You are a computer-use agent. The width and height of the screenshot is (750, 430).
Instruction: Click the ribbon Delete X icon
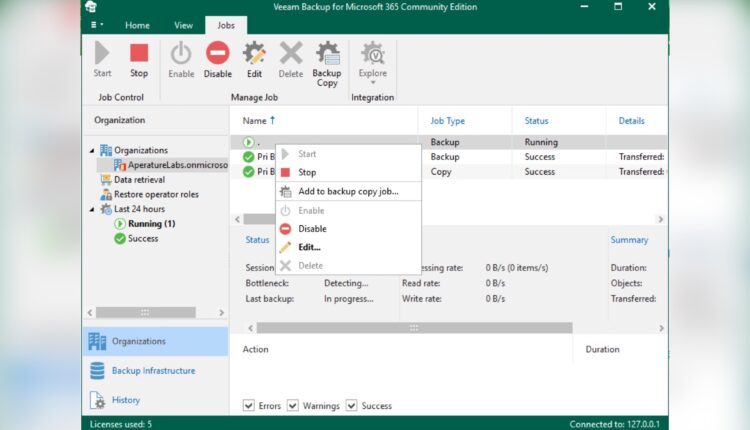(291, 53)
